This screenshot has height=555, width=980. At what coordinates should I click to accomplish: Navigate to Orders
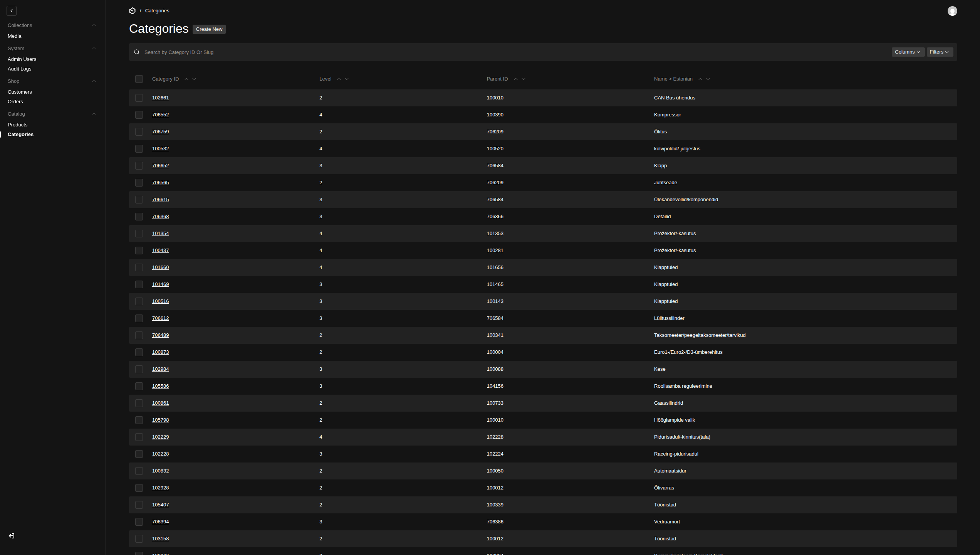tap(15, 102)
